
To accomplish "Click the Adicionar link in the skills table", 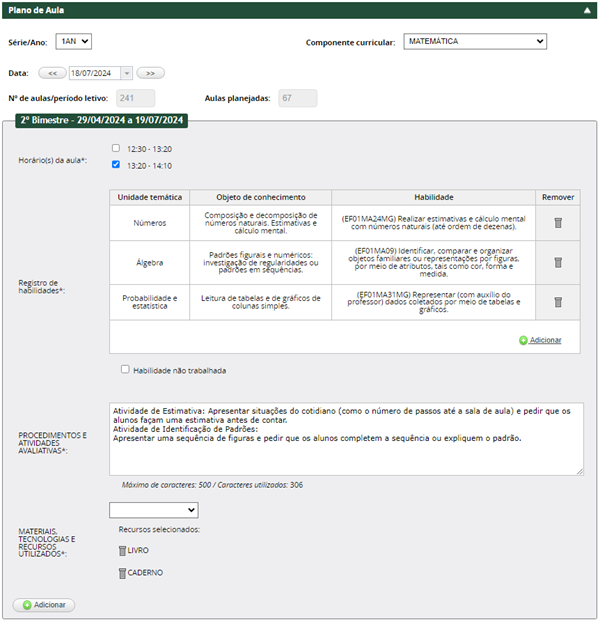I will pyautogui.click(x=545, y=340).
